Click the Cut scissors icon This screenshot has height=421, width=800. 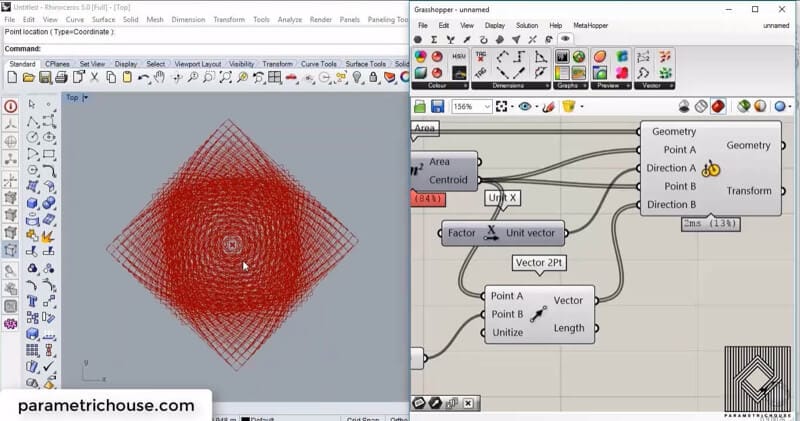[x=95, y=78]
